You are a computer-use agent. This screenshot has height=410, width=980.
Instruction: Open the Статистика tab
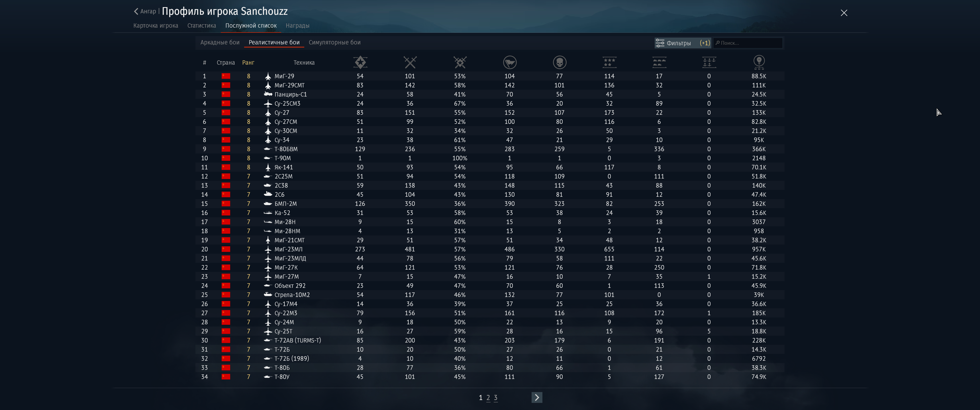coord(202,25)
